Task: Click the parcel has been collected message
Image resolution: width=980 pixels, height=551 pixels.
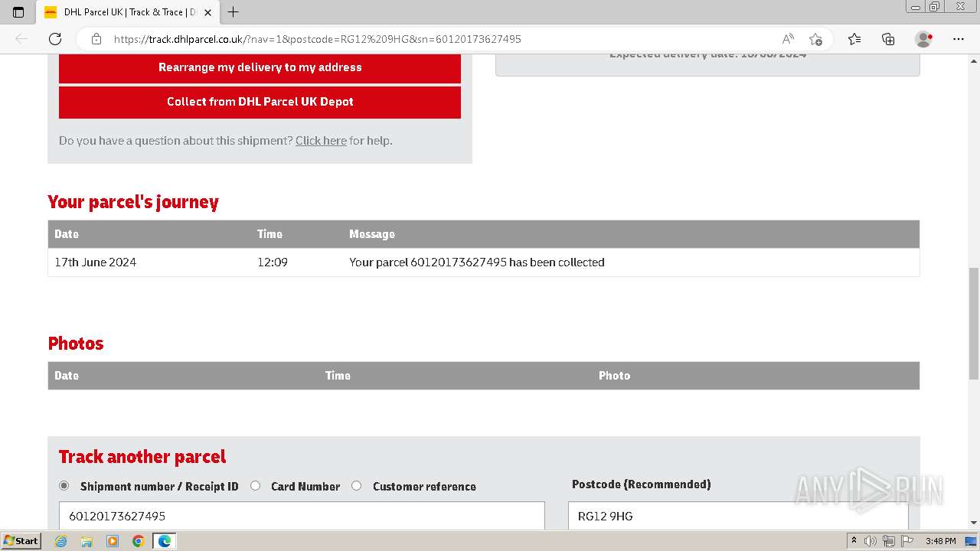Action: coord(477,262)
